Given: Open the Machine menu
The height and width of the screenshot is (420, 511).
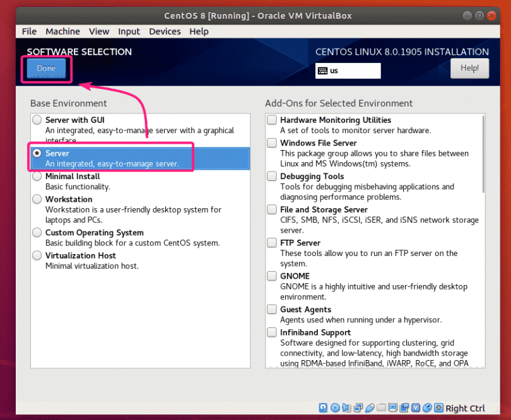Looking at the screenshot, I should (62, 31).
